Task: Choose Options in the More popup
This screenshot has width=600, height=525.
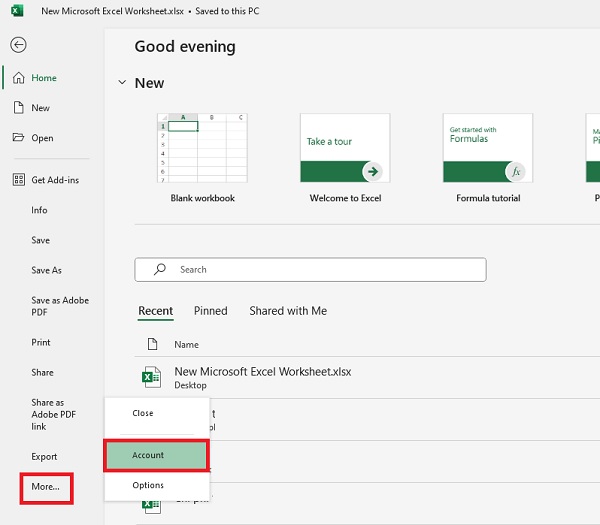Action: (148, 485)
